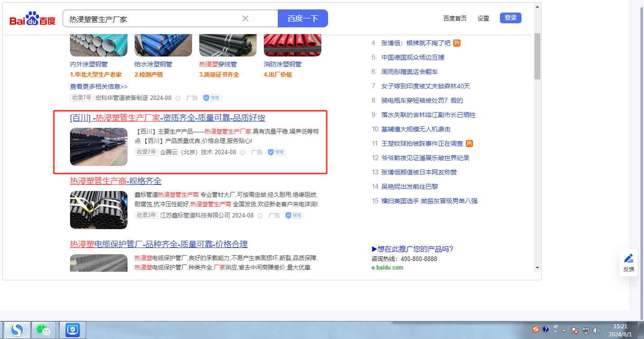Viewport: 644px width, 339px height.
Task: Open the 设置 menu
Action: 483,18
